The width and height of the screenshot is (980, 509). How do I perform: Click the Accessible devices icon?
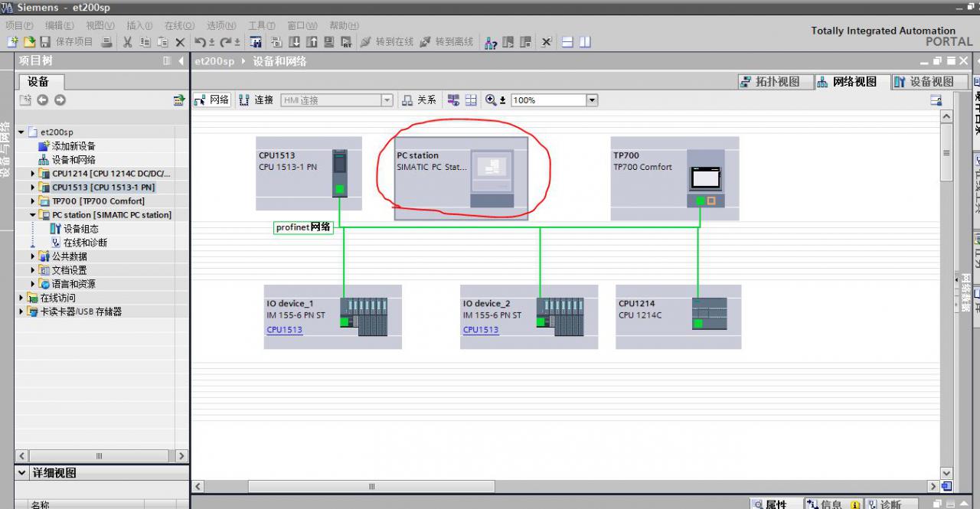[492, 42]
